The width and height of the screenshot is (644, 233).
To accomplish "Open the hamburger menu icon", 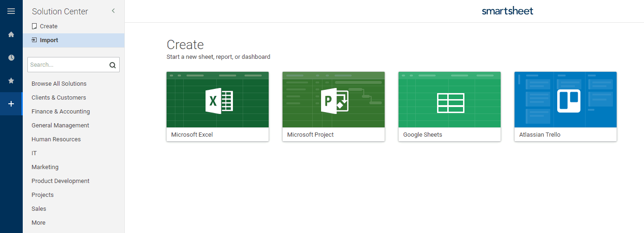I will pos(11,11).
